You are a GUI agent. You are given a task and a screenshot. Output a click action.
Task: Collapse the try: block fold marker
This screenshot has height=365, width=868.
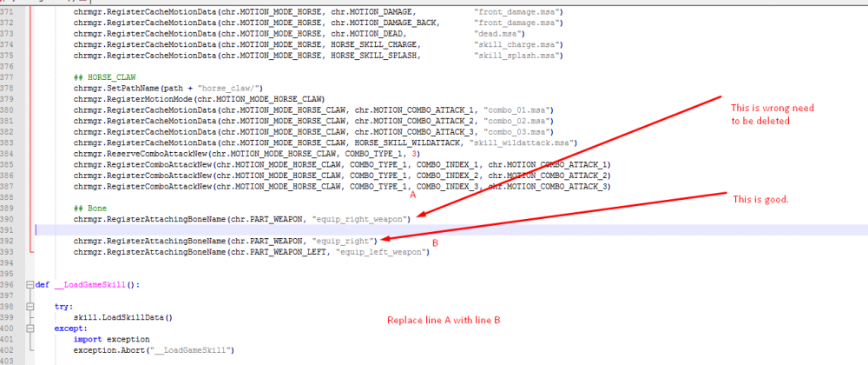[x=30, y=307]
